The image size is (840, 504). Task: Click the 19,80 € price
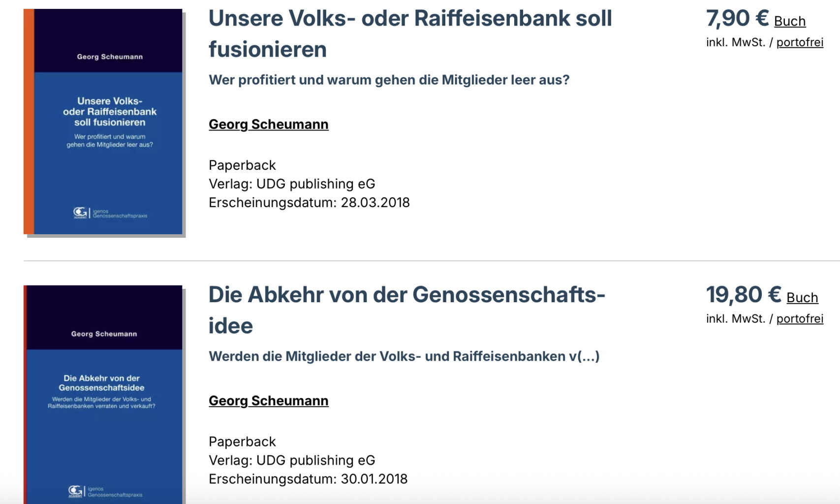743,295
